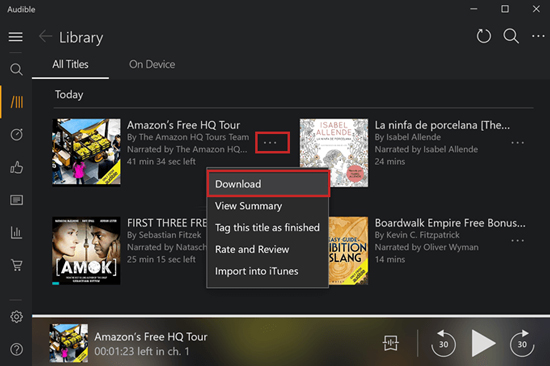The width and height of the screenshot is (550, 366).
Task: Click 00:01:23 left in ch. 1 text
Action: pos(142,351)
